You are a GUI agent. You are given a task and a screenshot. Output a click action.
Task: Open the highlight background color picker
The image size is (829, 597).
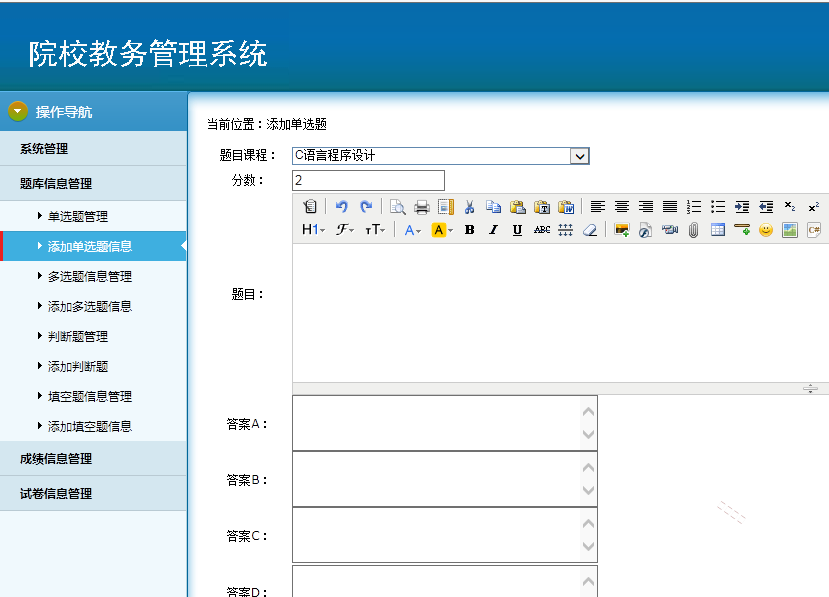tap(442, 230)
